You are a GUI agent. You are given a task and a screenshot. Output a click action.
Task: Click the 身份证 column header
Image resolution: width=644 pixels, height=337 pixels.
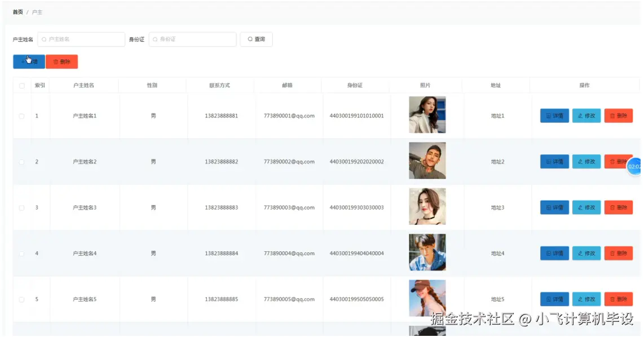tap(355, 86)
